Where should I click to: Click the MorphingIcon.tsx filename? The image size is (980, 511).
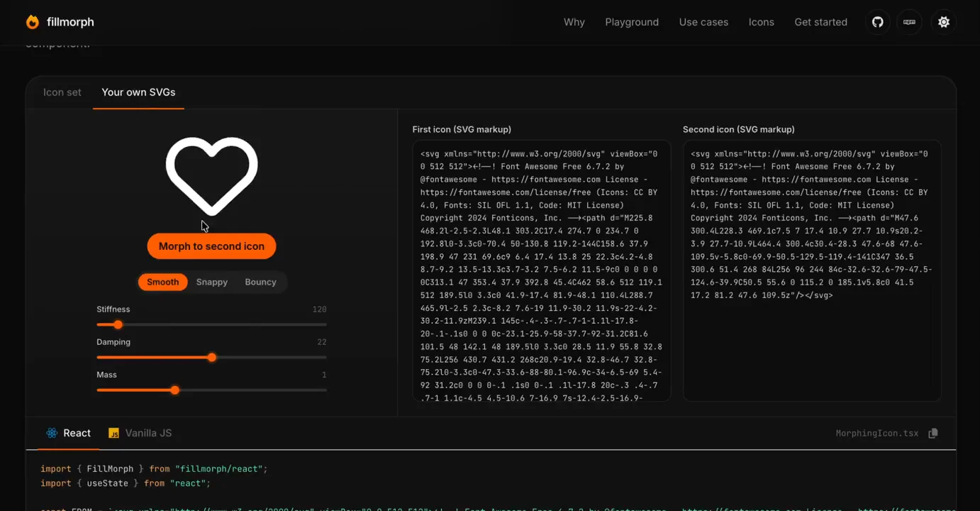click(876, 434)
